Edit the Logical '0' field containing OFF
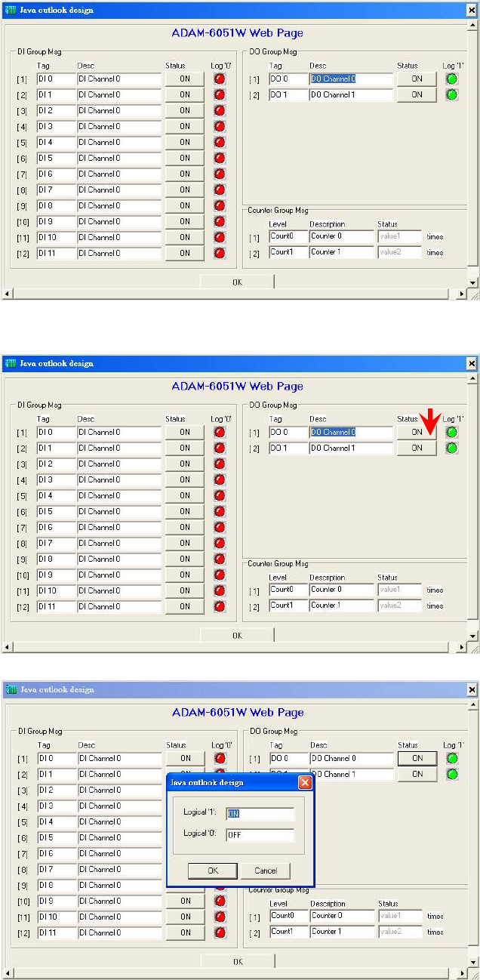This screenshot has width=480, height=980. [x=260, y=835]
